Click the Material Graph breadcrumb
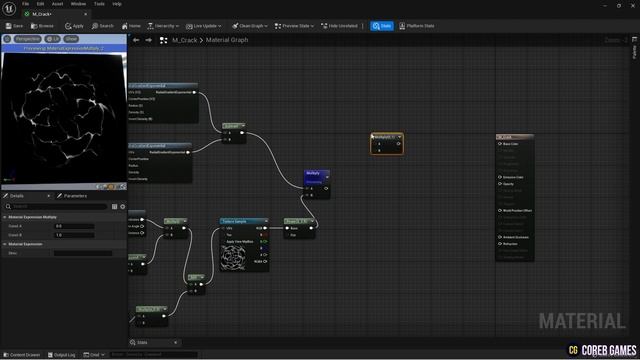The height and width of the screenshot is (360, 640). click(227, 40)
